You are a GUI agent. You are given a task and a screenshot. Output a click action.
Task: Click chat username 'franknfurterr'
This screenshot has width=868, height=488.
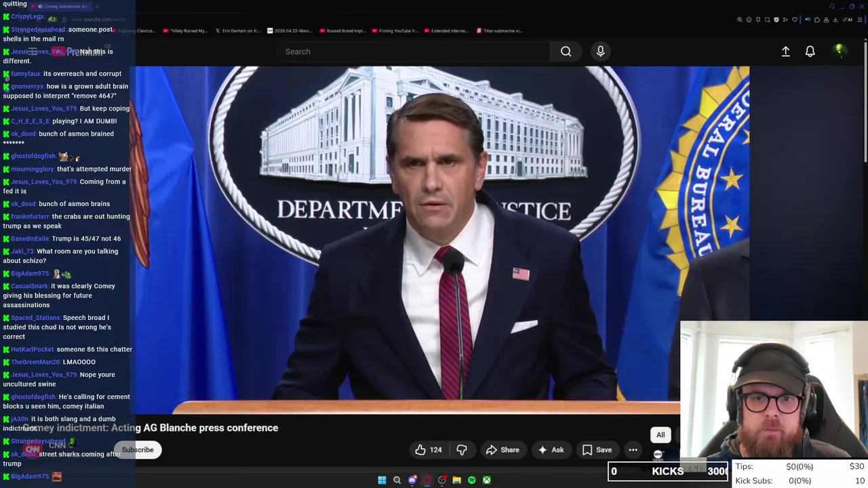[x=30, y=217]
